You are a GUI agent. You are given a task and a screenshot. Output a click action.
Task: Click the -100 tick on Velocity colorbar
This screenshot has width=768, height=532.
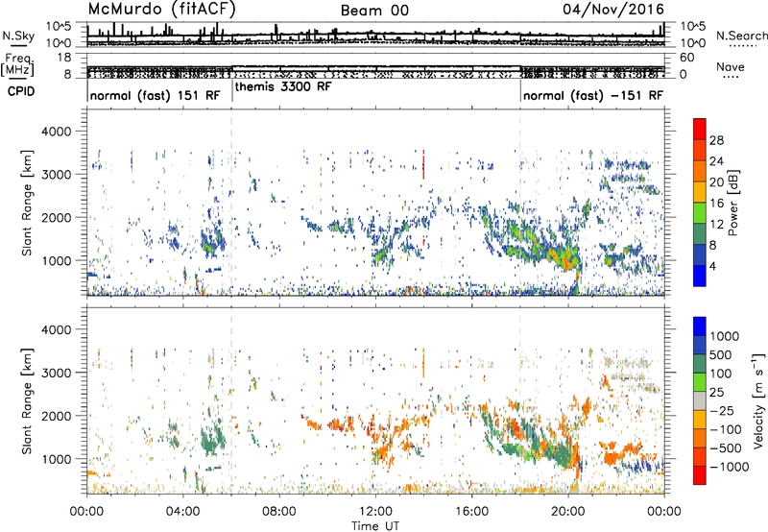click(x=726, y=429)
